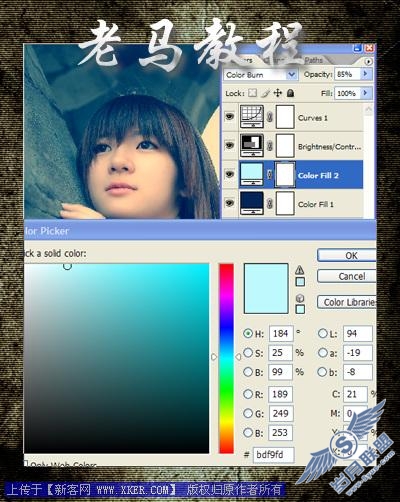Hide the Color Fill 2 layer
400x502 pixels.
230,174
